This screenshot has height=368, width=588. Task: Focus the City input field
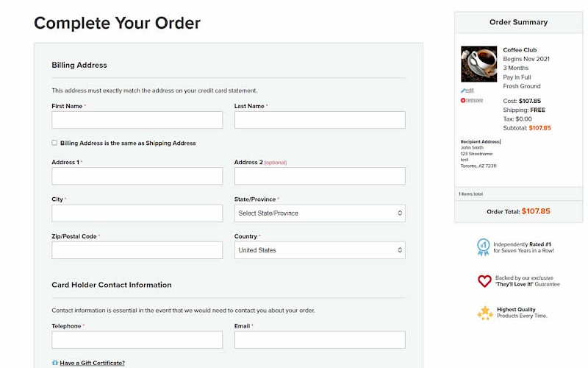coord(137,213)
